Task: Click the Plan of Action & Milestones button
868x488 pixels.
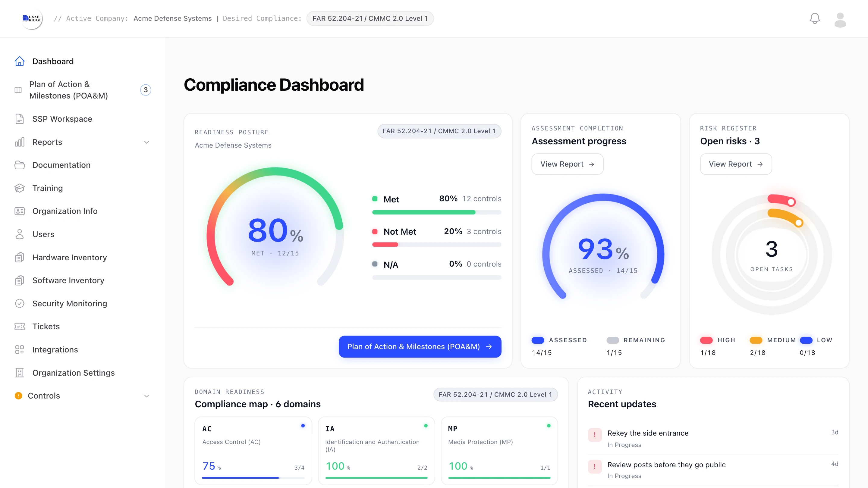Action: (x=420, y=346)
